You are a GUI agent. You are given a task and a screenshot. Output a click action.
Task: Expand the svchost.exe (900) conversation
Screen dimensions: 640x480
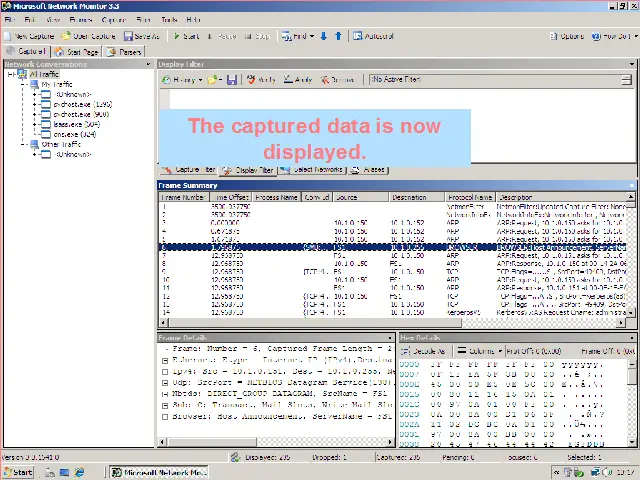(35, 115)
